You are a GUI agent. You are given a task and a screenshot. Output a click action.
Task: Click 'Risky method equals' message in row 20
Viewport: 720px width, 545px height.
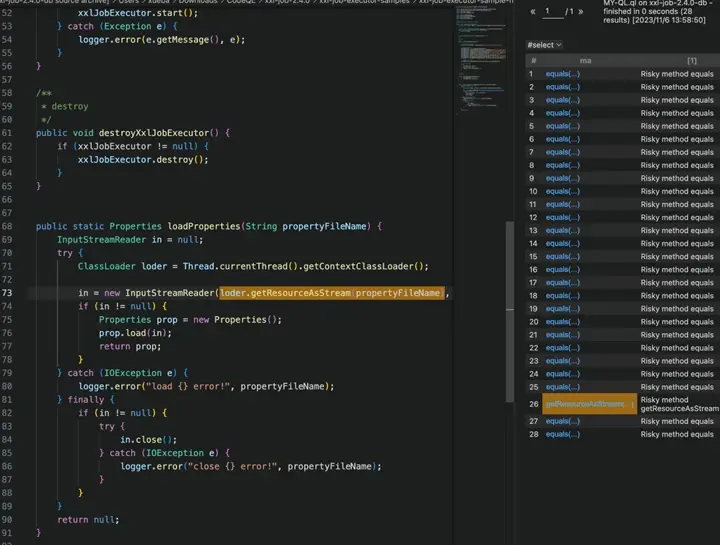[677, 322]
